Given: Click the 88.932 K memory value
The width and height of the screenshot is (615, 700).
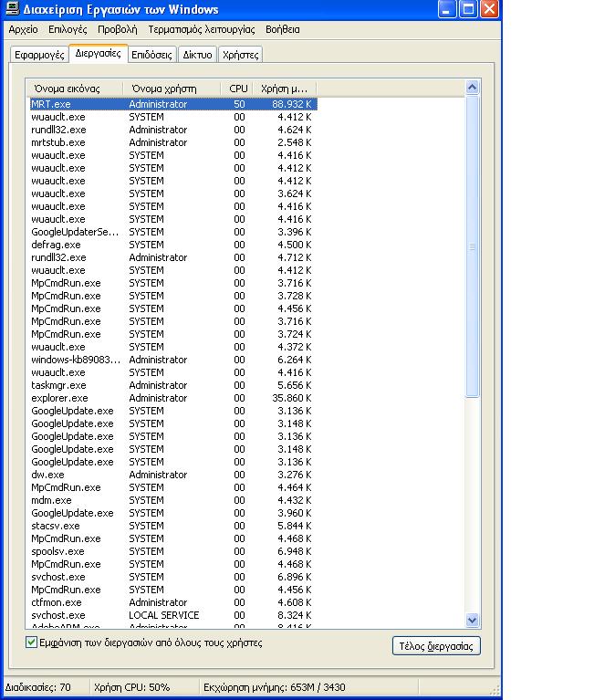Looking at the screenshot, I should click(292, 104).
